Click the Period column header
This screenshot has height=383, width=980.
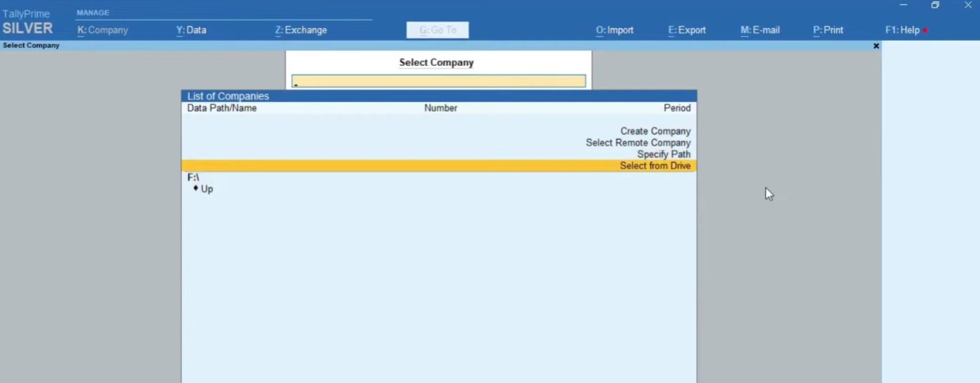(677, 108)
